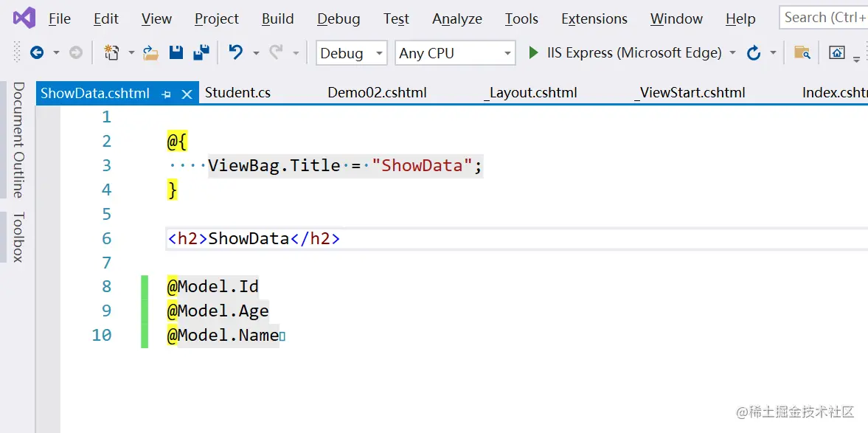Viewport: 868px width, 433px height.
Task: Click the New Project toolbar icon
Action: click(x=112, y=53)
